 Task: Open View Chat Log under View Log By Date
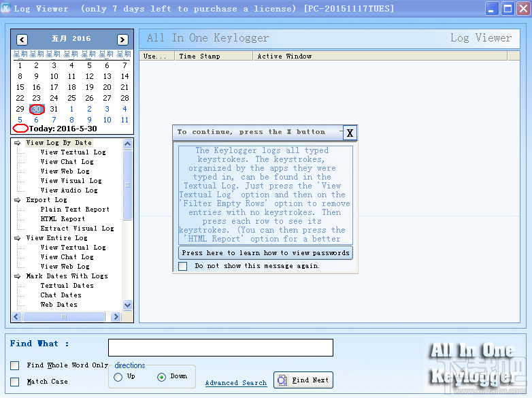coord(67,162)
